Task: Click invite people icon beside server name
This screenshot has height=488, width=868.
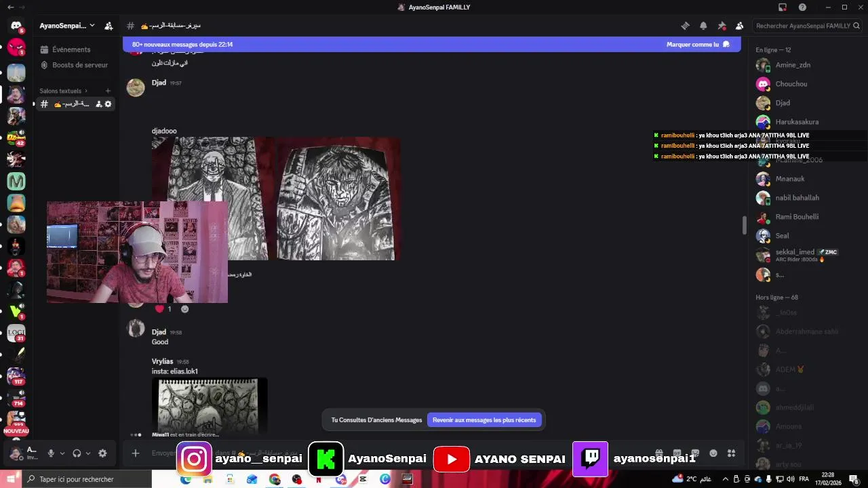Action: (x=108, y=26)
